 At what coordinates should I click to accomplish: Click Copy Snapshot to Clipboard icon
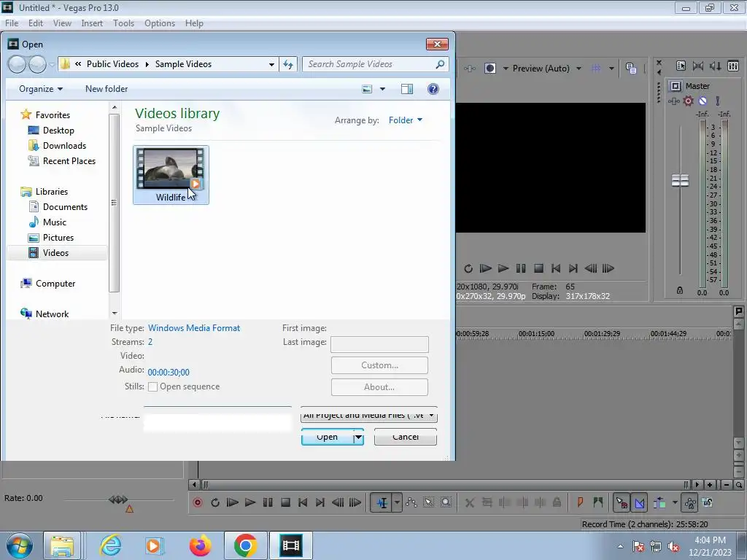[631, 68]
